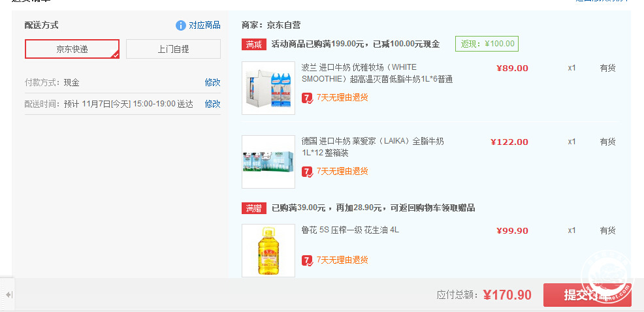
Task: Click the red 满赠 promotion badge
Action: tap(254, 208)
